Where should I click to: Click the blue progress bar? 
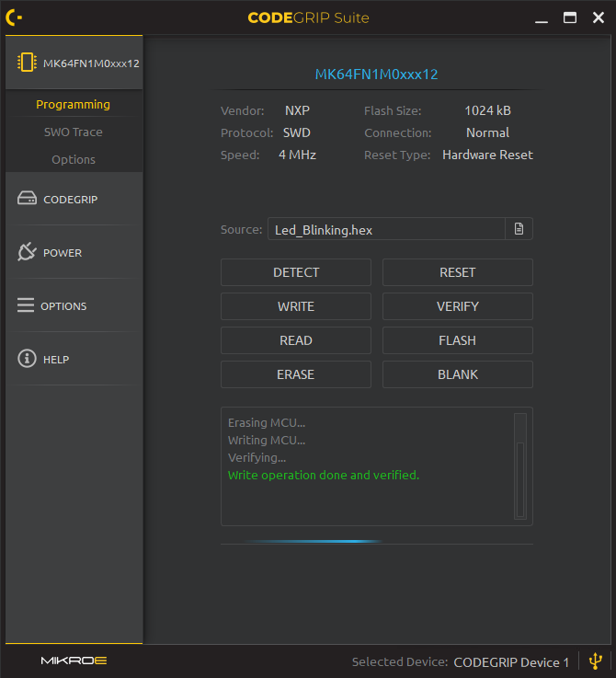(x=314, y=541)
